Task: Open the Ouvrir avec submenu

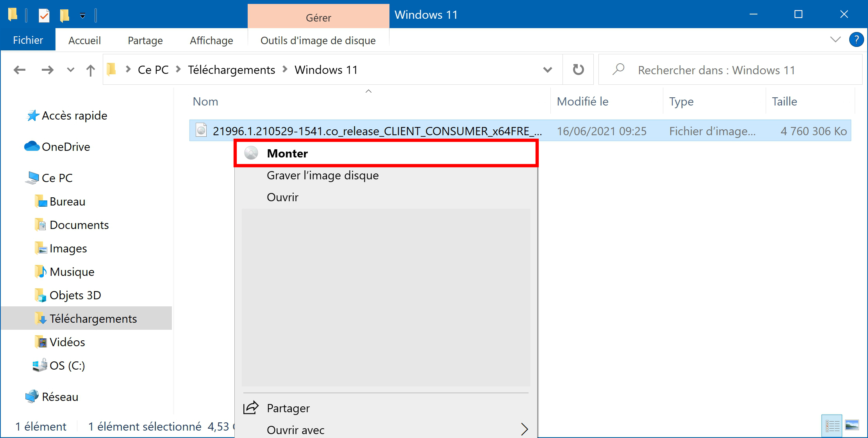Action: coord(386,429)
